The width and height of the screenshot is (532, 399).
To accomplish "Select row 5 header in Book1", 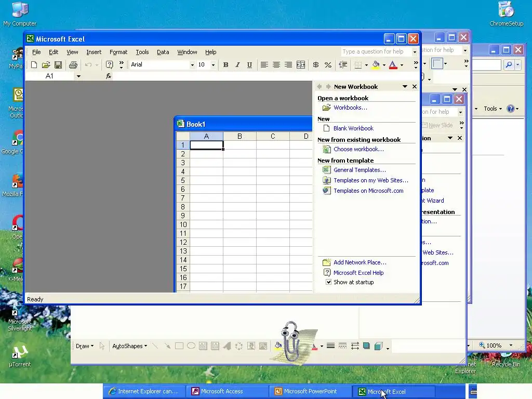I will (183, 180).
